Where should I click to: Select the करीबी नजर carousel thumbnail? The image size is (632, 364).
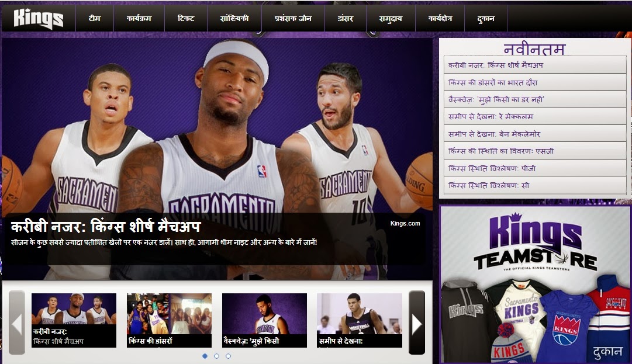pos(74,320)
